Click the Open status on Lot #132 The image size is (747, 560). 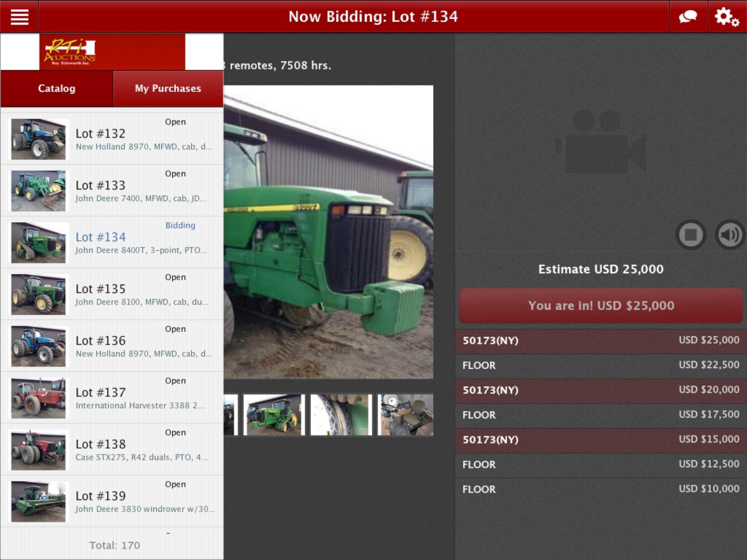click(175, 122)
